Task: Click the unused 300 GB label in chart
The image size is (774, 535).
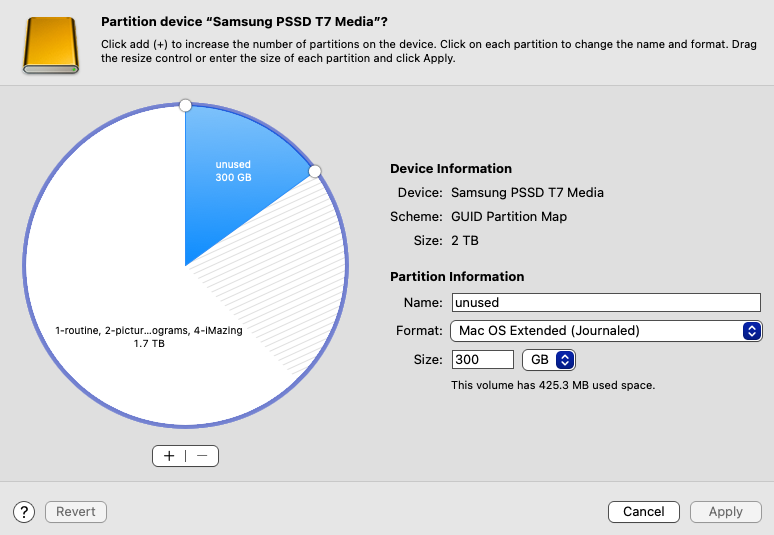Action: click(x=233, y=171)
